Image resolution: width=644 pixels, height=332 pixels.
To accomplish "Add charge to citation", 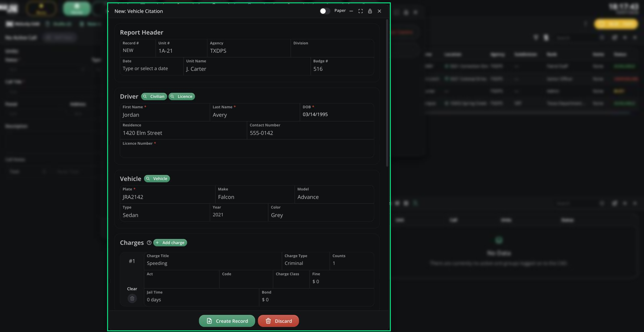I will 170,243.
